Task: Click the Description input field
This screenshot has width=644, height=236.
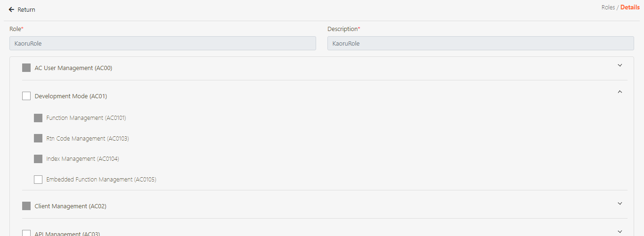Action: click(x=481, y=44)
